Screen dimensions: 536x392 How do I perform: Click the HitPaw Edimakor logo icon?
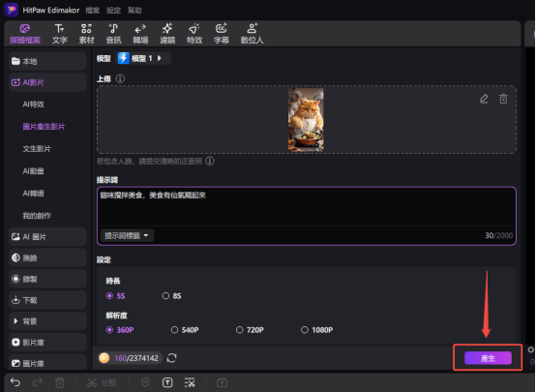[x=11, y=10]
